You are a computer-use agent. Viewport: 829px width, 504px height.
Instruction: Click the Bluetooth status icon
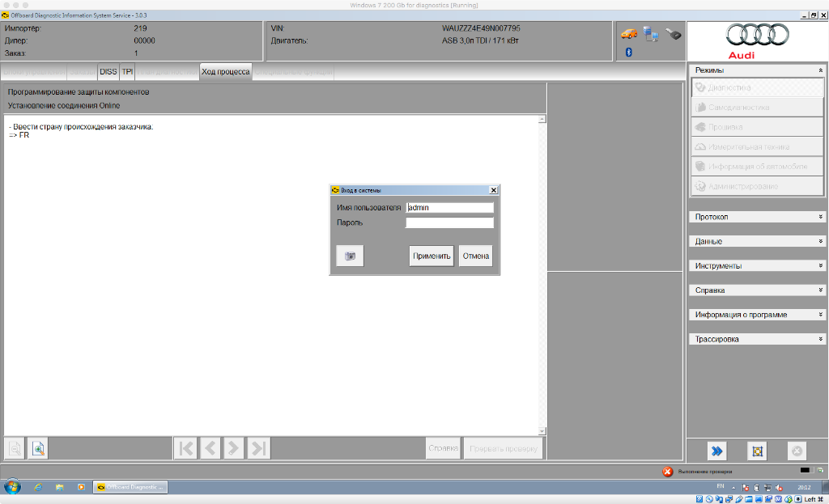(x=628, y=53)
